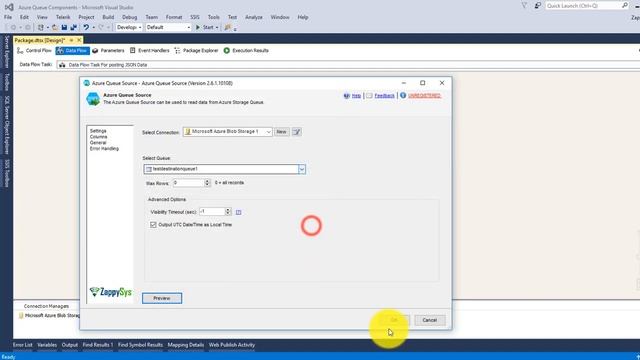Image resolution: width=640 pixels, height=360 pixels.
Task: Open the Undo history dropdown arrow
Action: pyautogui.click(x=93, y=27)
